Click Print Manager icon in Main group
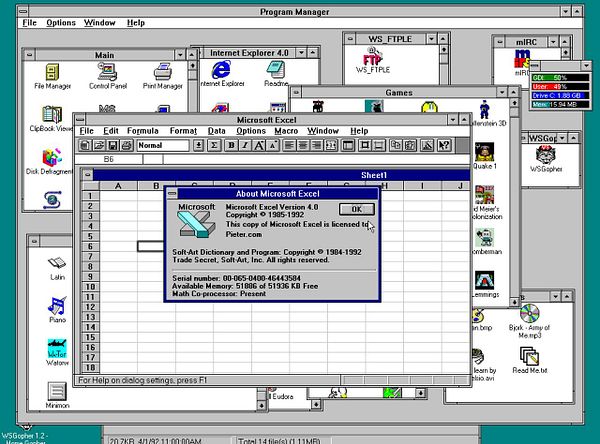The height and width of the screenshot is (444, 600). (x=163, y=76)
